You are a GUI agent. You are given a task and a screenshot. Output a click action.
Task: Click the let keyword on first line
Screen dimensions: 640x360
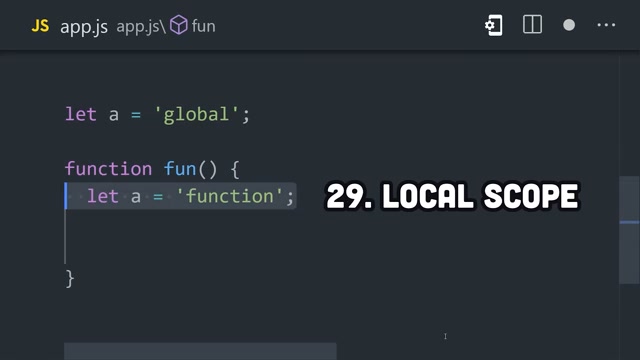[x=81, y=114]
